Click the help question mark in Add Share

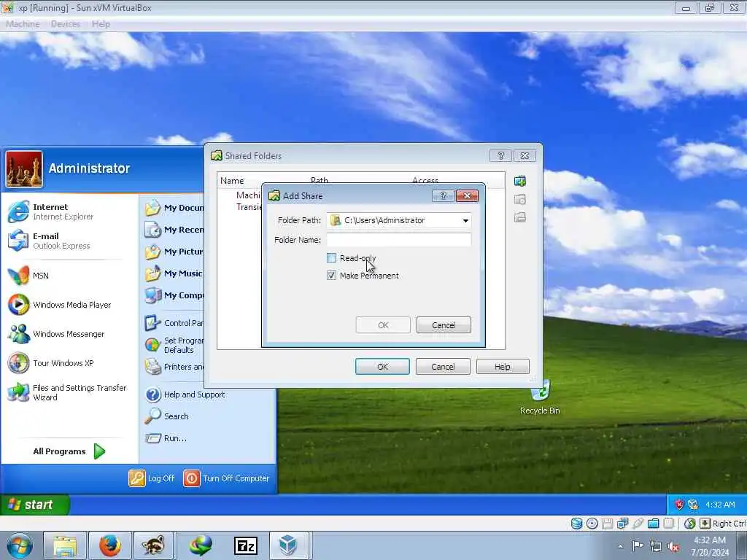[x=443, y=195]
